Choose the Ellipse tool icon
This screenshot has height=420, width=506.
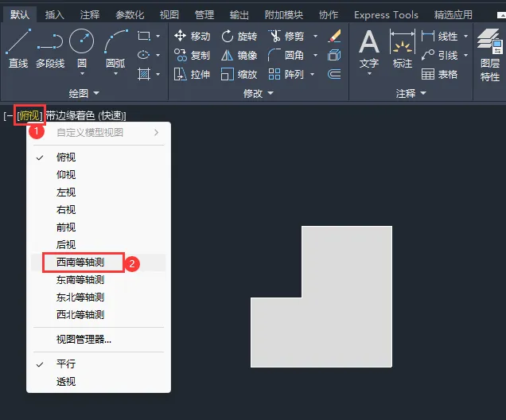(143, 55)
